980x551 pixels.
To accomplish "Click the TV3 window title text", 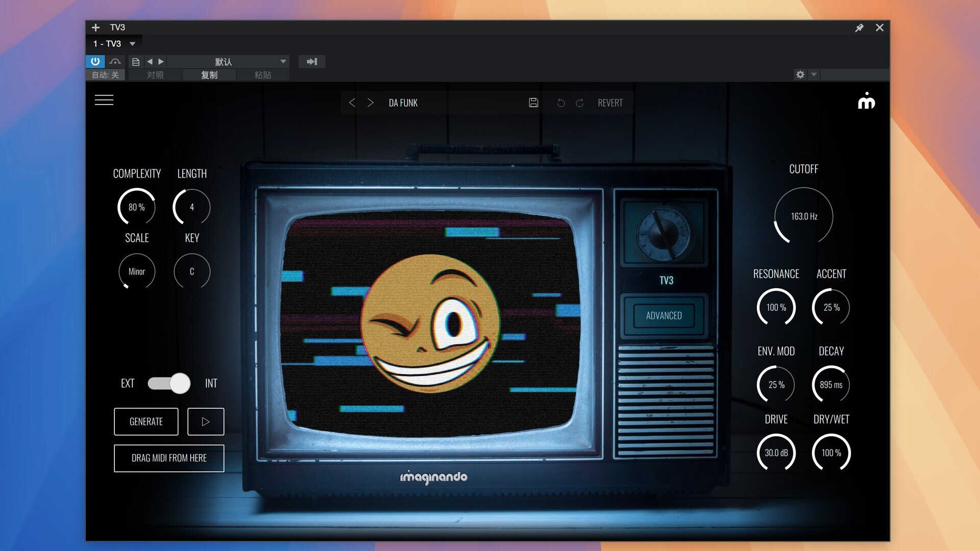I will (x=117, y=28).
